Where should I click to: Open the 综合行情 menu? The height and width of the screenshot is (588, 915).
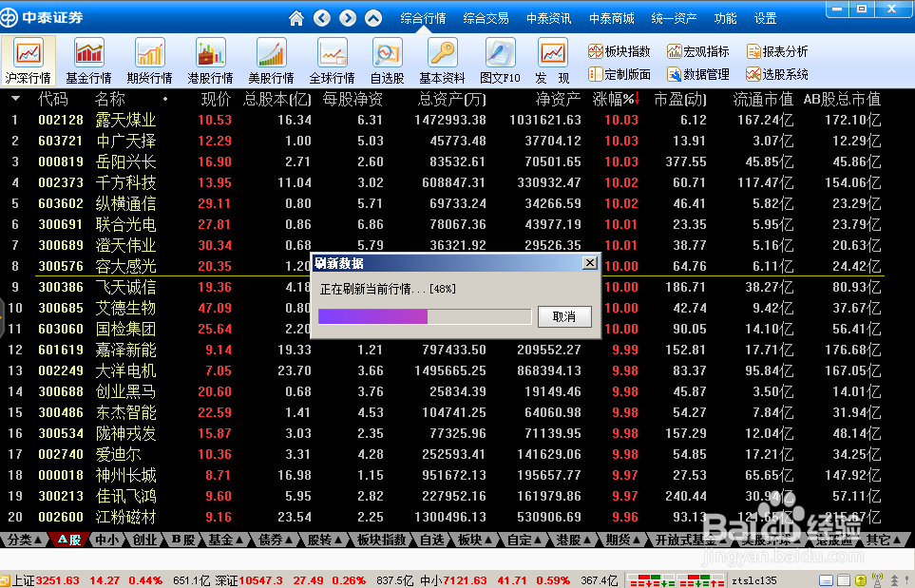tap(423, 19)
